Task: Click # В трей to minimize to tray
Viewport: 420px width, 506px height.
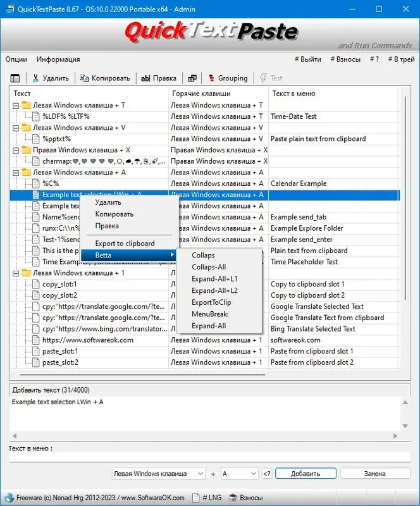Action: pyautogui.click(x=401, y=59)
